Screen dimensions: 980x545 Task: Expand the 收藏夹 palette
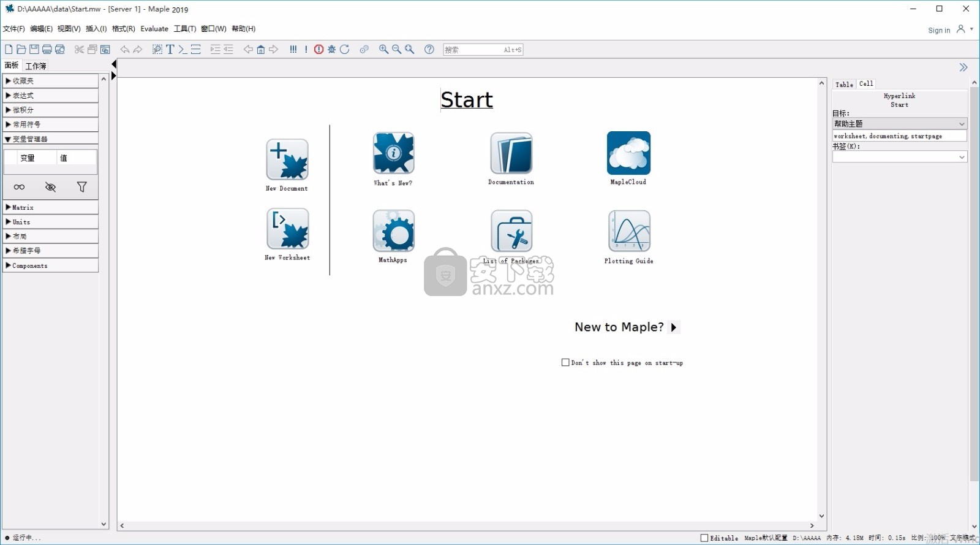51,81
